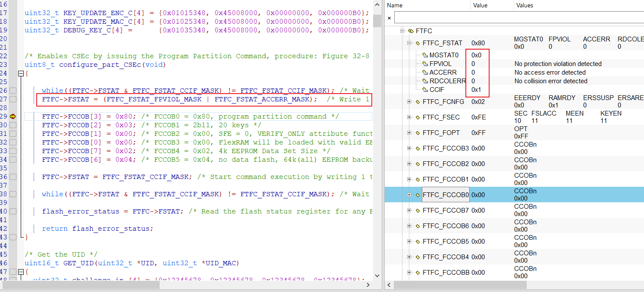The width and height of the screenshot is (644, 292).
Task: Click the current instruction arrow at line 29
Action: 13,116
